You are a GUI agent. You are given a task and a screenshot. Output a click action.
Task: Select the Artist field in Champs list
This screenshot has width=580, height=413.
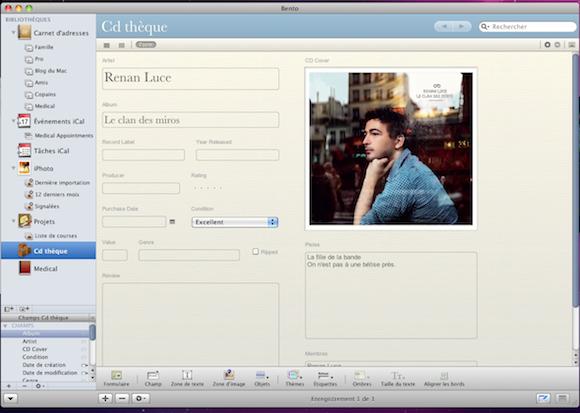coord(30,341)
